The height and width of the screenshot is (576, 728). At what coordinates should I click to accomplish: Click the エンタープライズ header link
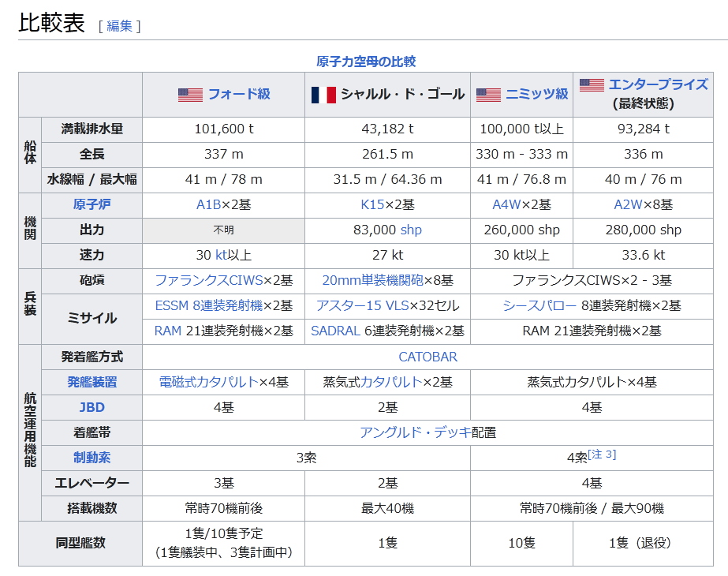658,84
